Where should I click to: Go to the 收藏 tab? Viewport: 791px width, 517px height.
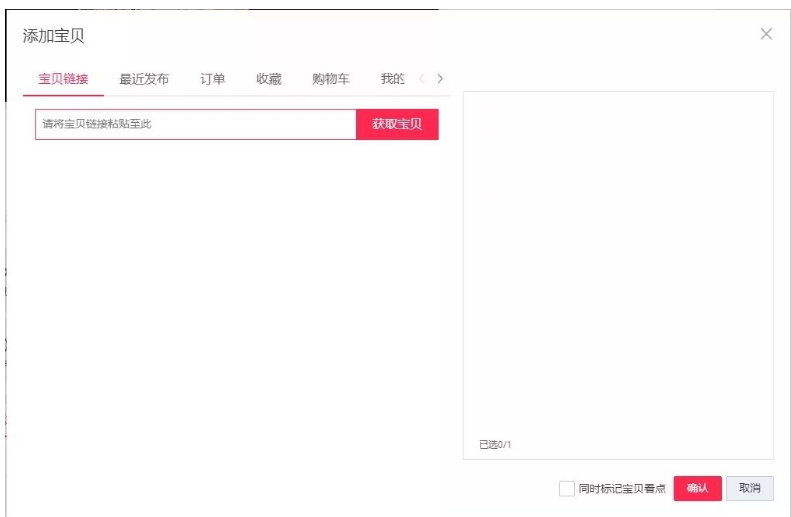coord(268,79)
